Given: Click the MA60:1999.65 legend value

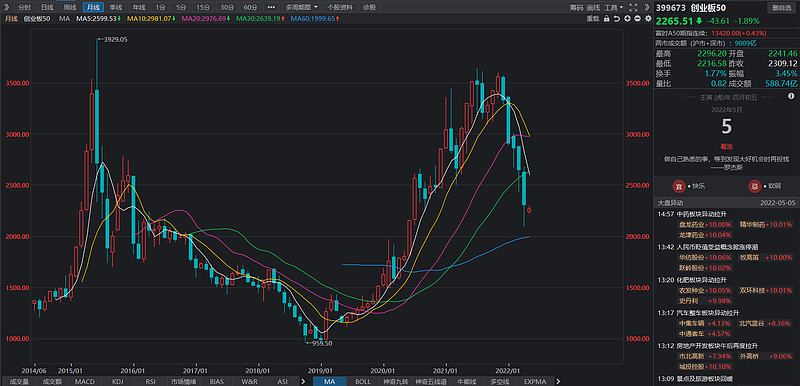Looking at the screenshot, I should coord(315,18).
